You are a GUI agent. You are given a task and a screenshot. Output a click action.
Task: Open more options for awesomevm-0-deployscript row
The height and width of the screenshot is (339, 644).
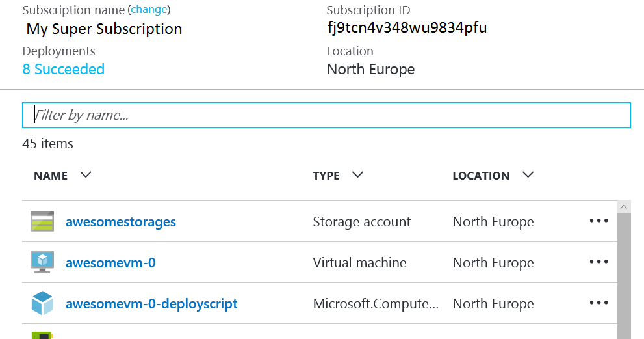click(599, 303)
